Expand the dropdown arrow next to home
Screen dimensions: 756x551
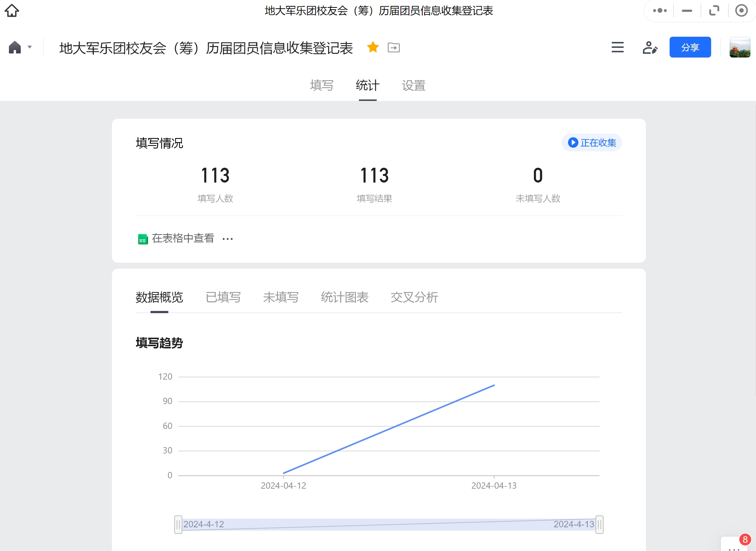(x=30, y=47)
